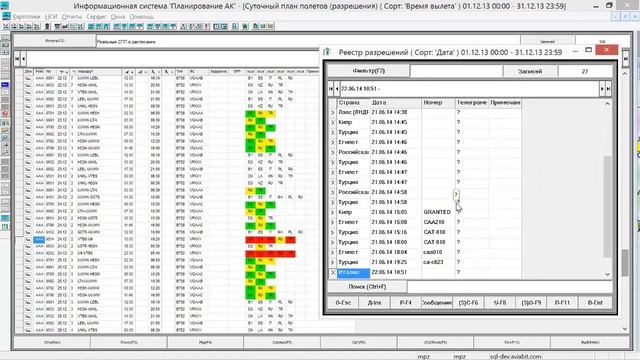Open the Окна menu
Screen dimensions: 640x360
click(118, 17)
